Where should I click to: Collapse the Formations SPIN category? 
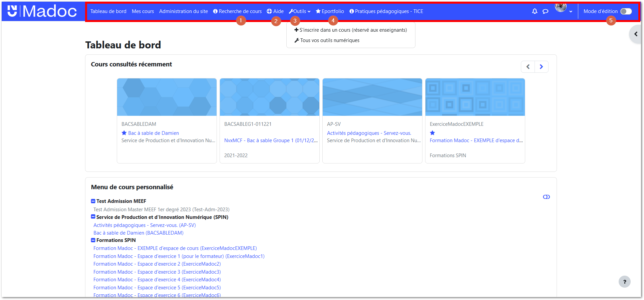(x=93, y=240)
